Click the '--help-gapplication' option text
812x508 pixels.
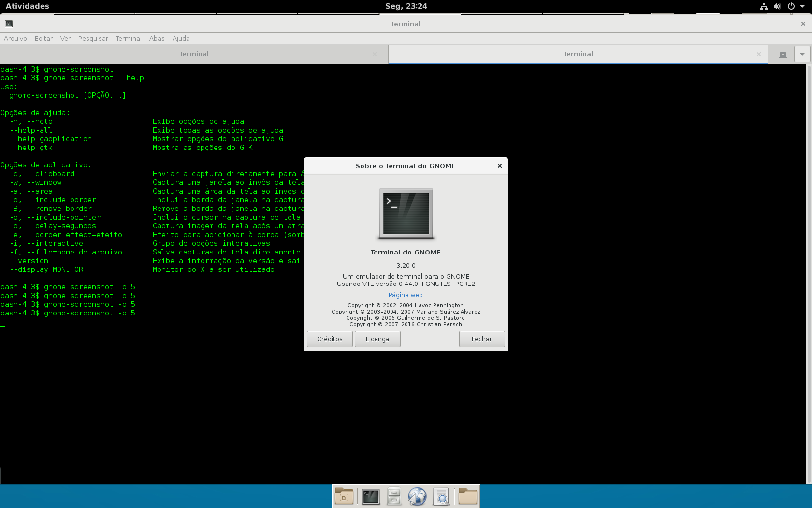click(x=51, y=139)
